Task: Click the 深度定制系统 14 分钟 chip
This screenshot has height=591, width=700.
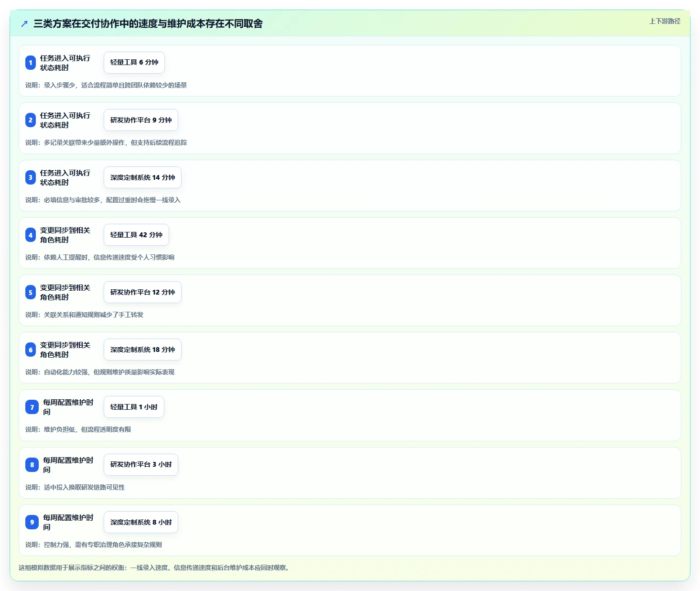Action: click(x=142, y=177)
